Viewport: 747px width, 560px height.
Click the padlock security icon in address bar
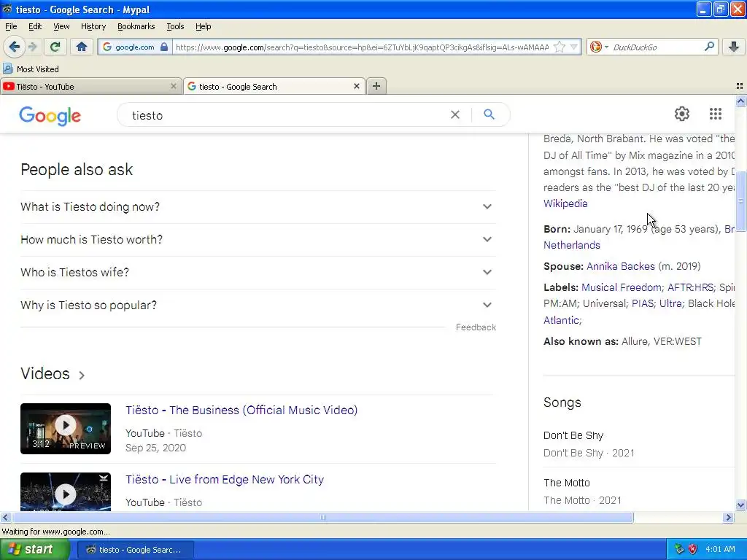point(164,47)
